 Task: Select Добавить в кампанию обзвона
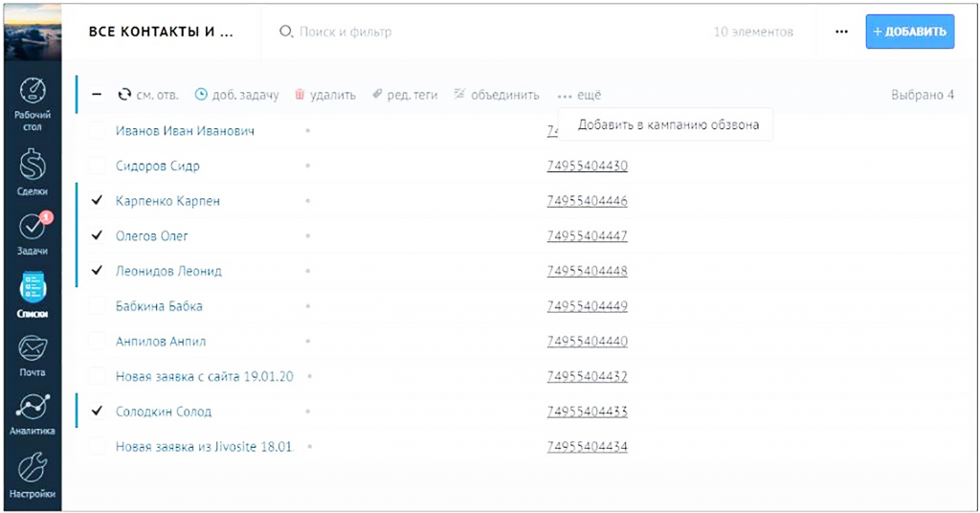click(x=668, y=124)
